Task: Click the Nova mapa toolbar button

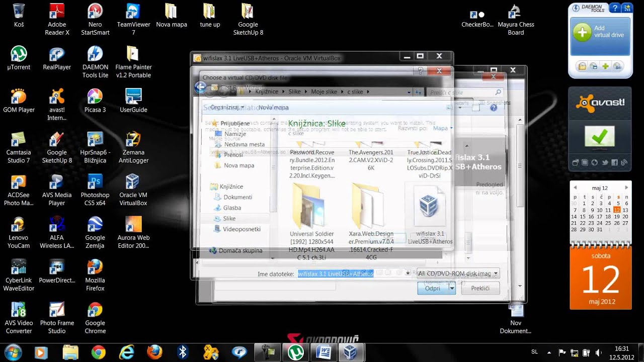Action: point(273,107)
